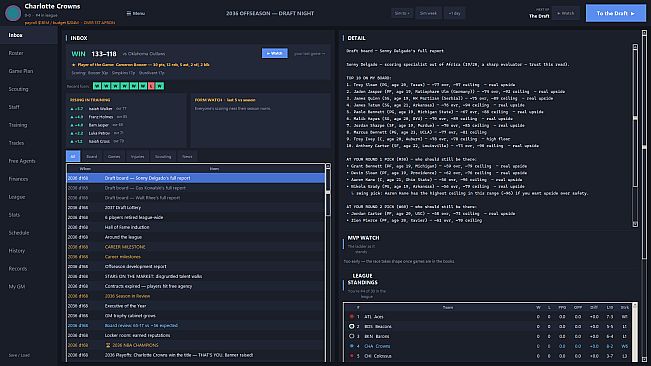Viewport: 651px width, 366px height.
Task: Go to the History page
Action: point(28,251)
